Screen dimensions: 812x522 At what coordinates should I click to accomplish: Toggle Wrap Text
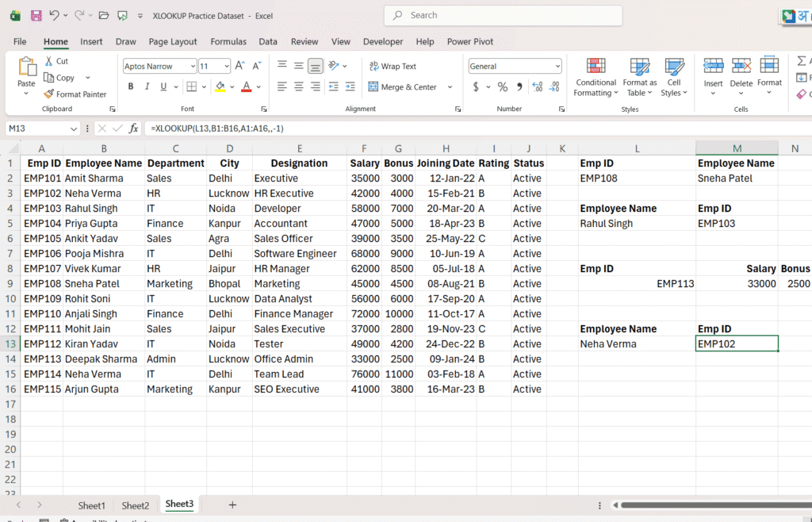[393, 67]
